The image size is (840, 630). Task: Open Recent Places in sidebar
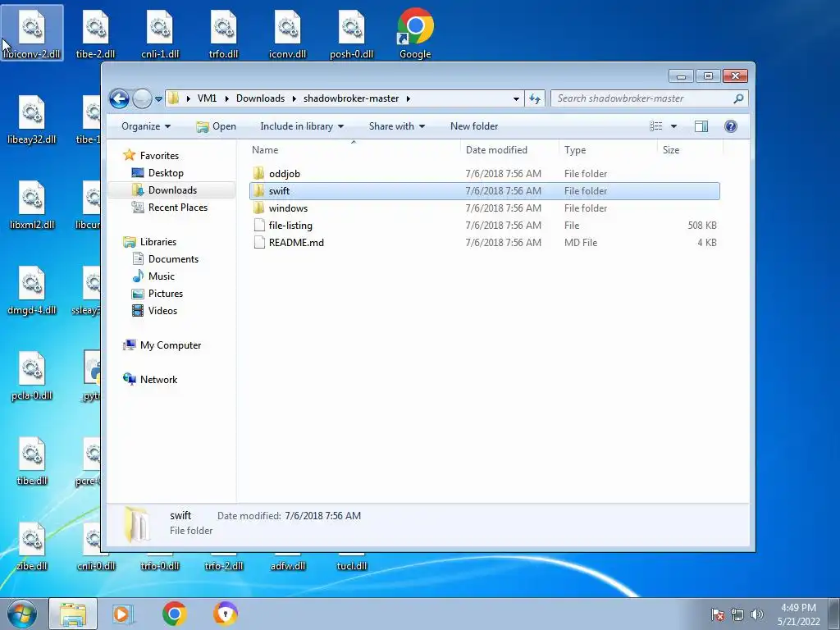click(177, 208)
